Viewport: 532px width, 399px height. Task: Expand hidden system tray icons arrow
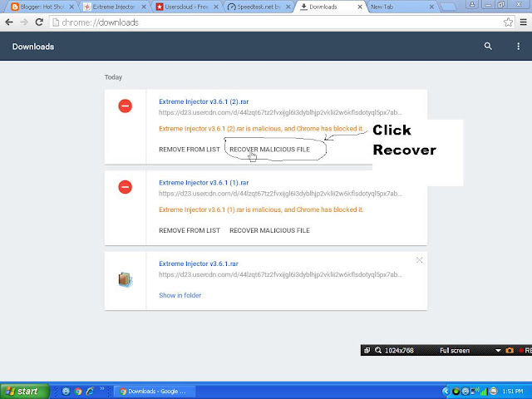(x=446, y=392)
